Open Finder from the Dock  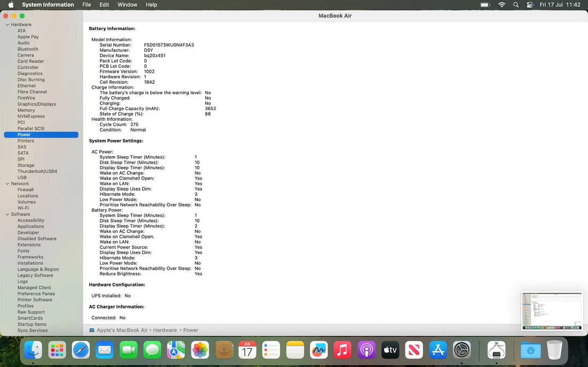pos(33,350)
